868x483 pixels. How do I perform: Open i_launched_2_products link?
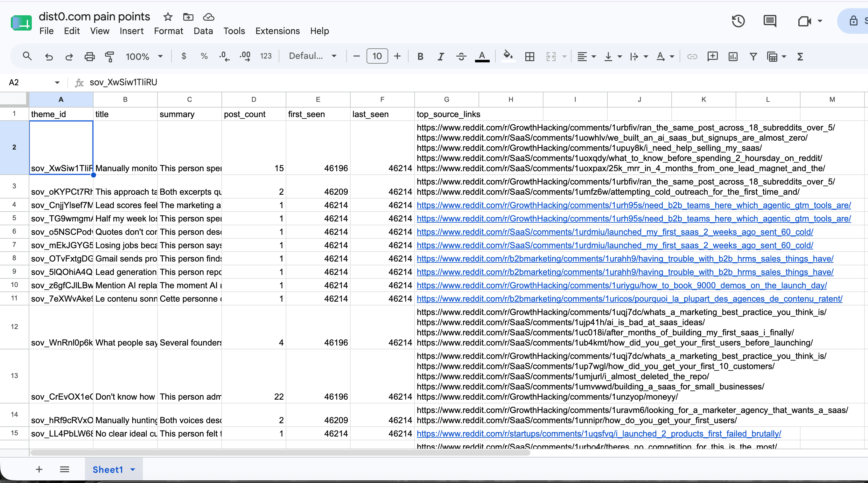599,433
